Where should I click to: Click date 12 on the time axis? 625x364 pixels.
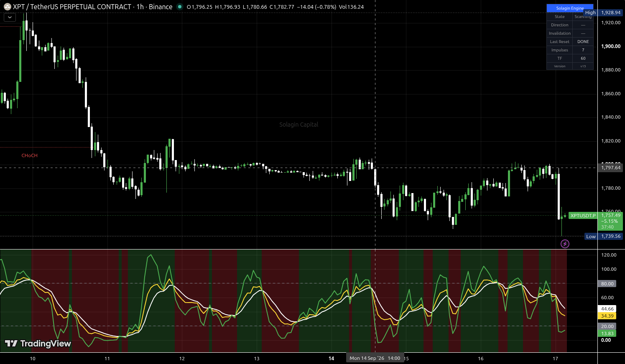(x=182, y=359)
